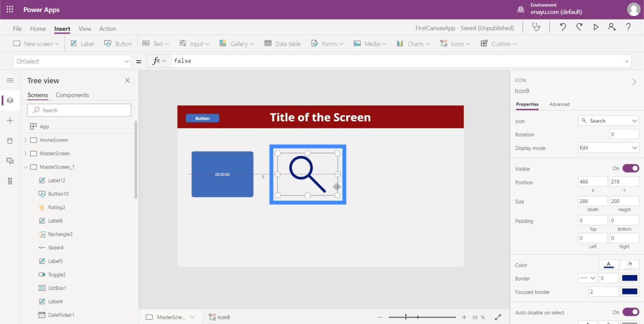This screenshot has width=644, height=324.
Task: Open the user account avatar
Action: [633, 9]
